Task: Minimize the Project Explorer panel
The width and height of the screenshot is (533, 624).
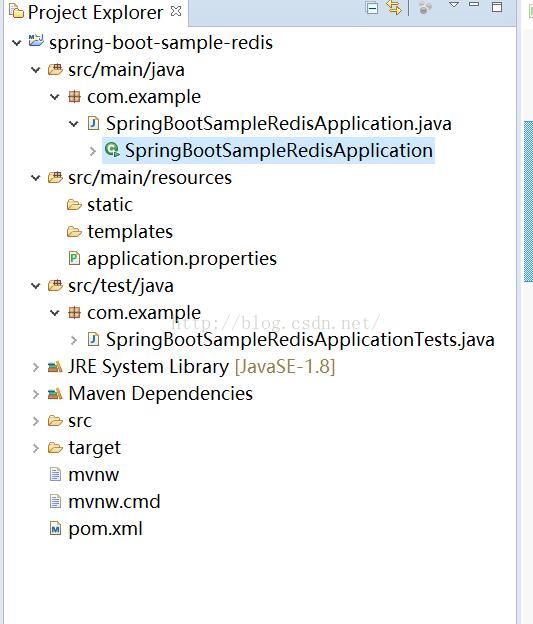Action: pyautogui.click(x=474, y=4)
